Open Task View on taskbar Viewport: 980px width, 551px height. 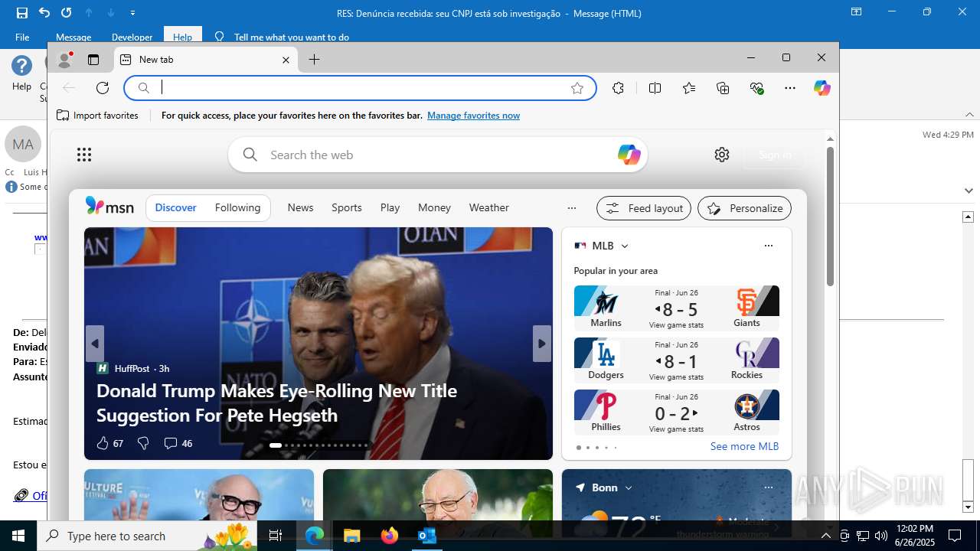pos(276,536)
